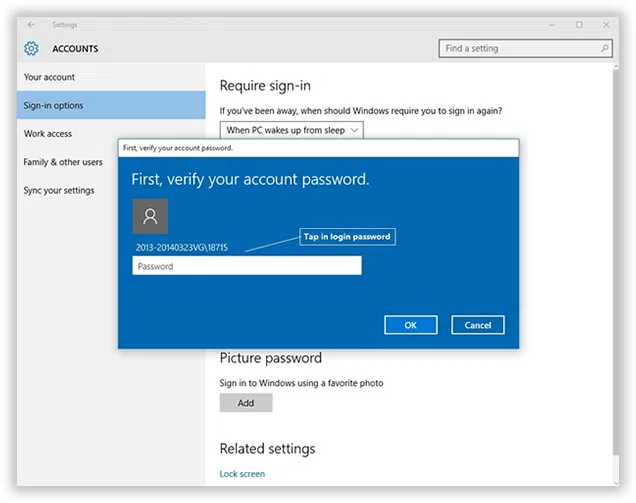Click the OK button in password dialog

pos(410,325)
